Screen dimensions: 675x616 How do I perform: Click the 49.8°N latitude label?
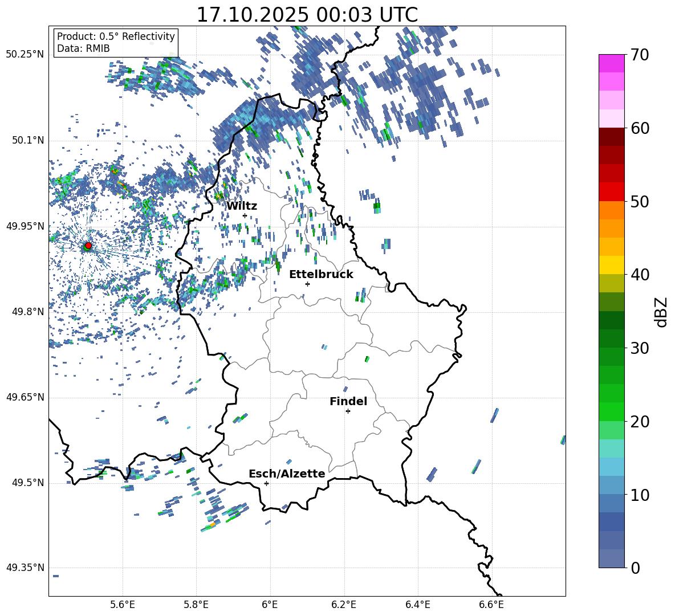pyautogui.click(x=28, y=312)
